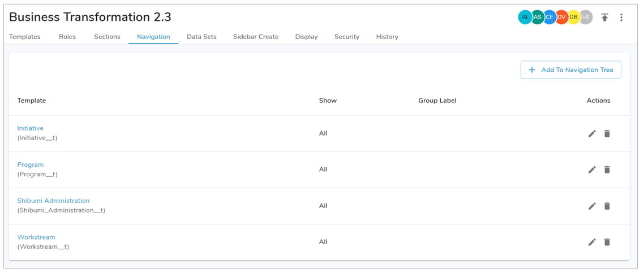Switch to the Templates tab
The image size is (644, 273).
coord(25,37)
